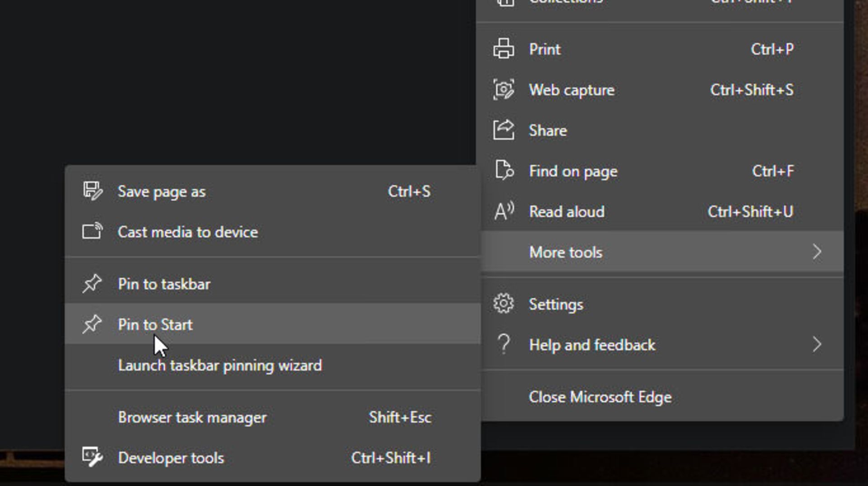Open Browser task manager
The height and width of the screenshot is (486, 868).
pyautogui.click(x=192, y=417)
